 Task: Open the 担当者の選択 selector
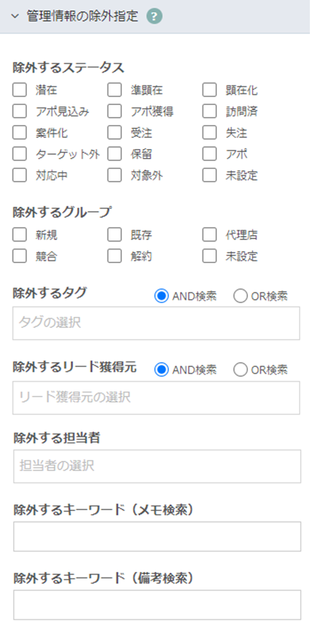(157, 466)
